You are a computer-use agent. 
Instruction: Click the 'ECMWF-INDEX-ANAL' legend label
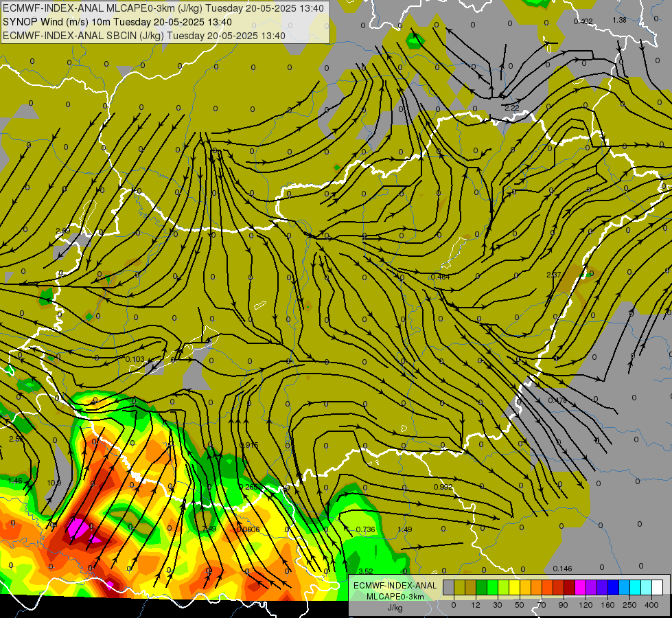[x=395, y=586]
